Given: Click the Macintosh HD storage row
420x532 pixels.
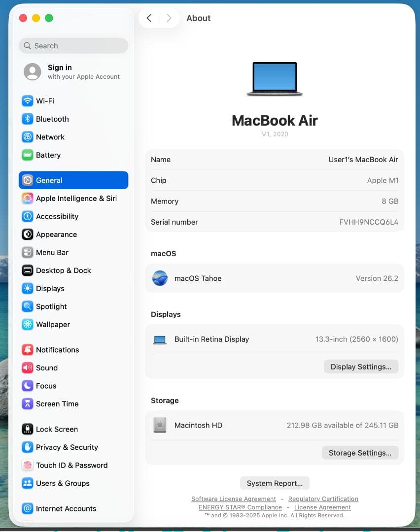Looking at the screenshot, I should click(275, 425).
